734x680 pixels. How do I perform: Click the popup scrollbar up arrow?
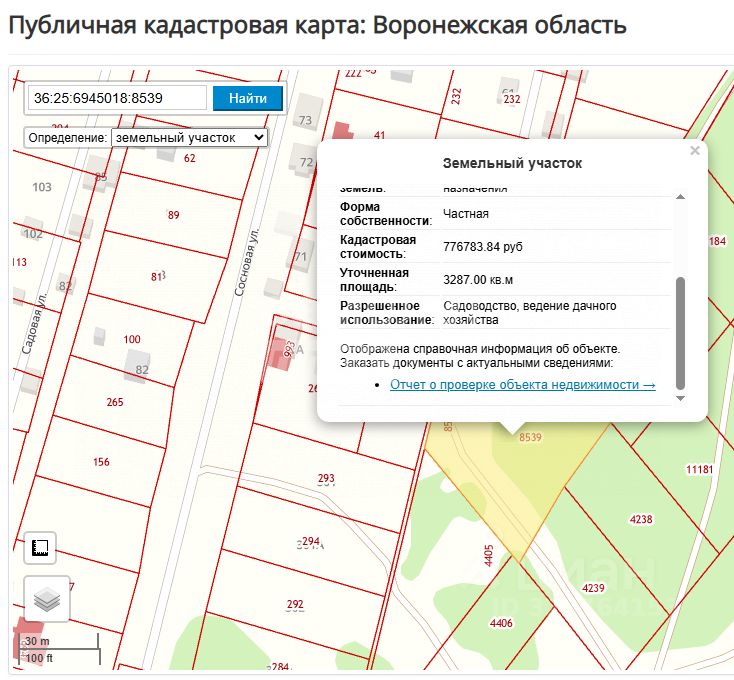pyautogui.click(x=681, y=197)
